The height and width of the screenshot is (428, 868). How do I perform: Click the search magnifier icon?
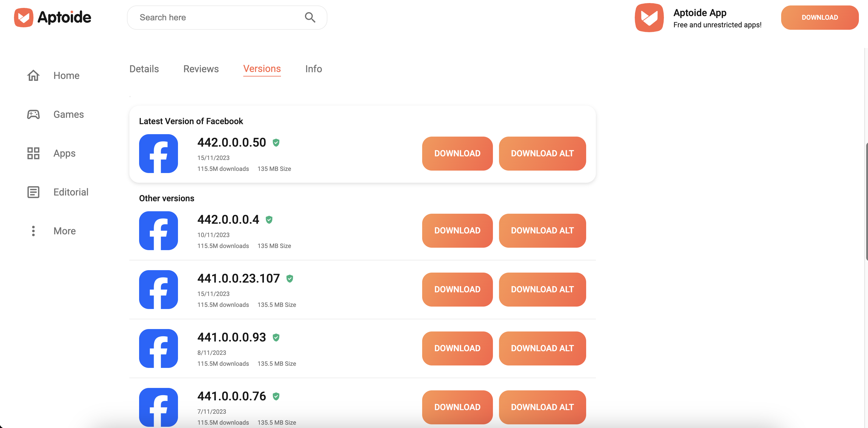tap(310, 17)
